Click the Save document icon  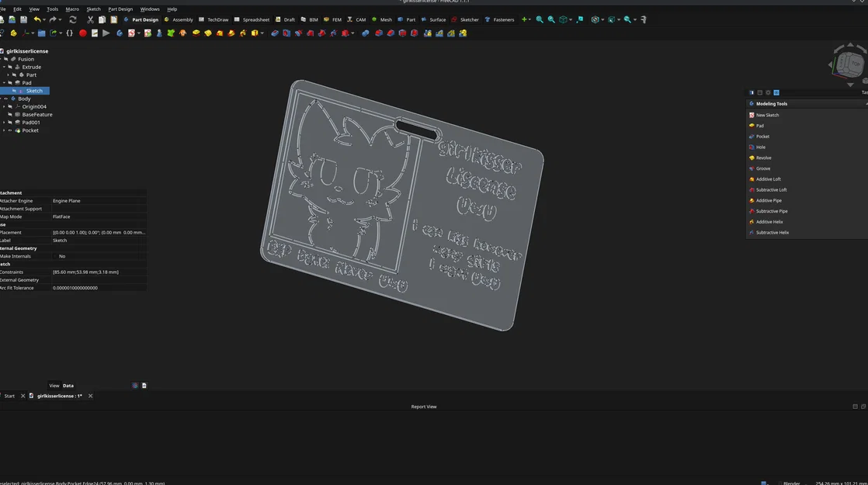(24, 19)
